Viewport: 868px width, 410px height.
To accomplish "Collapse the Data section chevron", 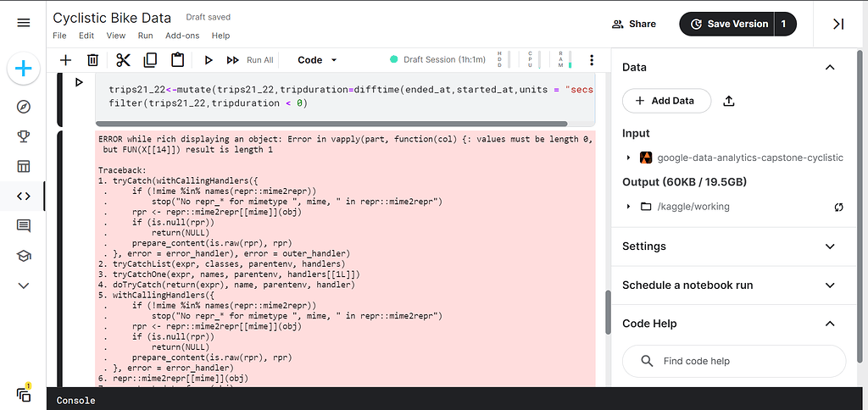I will (829, 68).
